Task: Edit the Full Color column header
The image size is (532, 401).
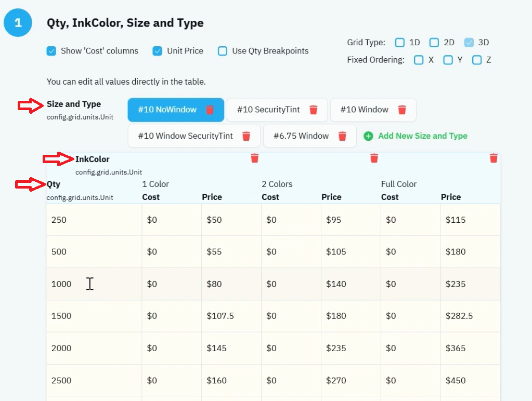Action: point(399,184)
